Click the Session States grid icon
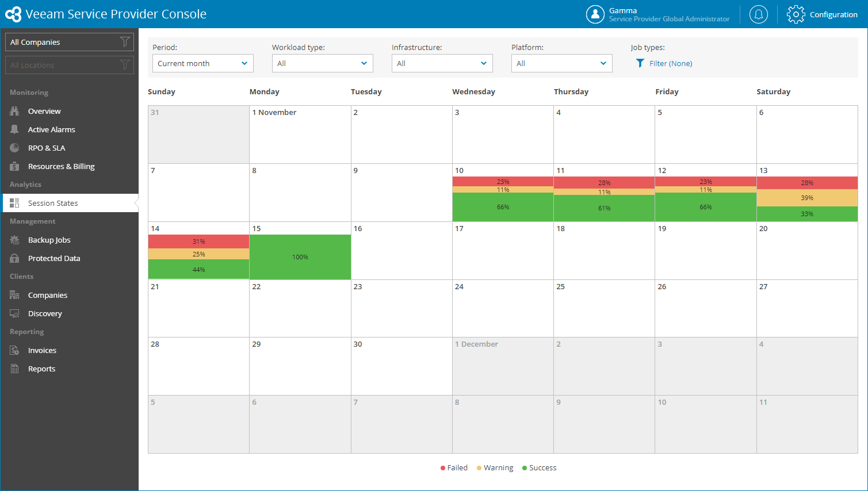 click(14, 203)
